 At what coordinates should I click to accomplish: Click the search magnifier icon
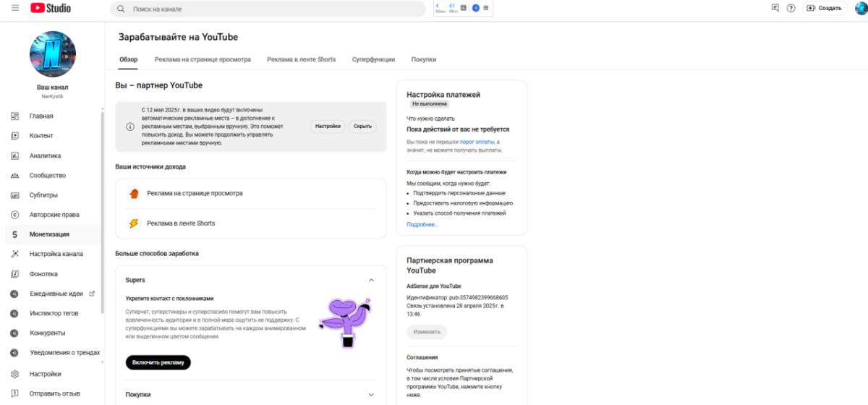(x=122, y=9)
